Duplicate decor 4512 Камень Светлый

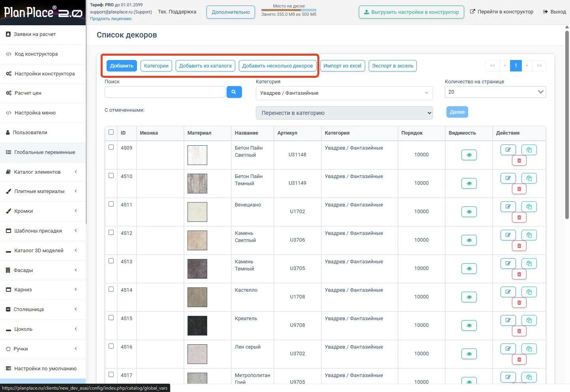coord(529,235)
